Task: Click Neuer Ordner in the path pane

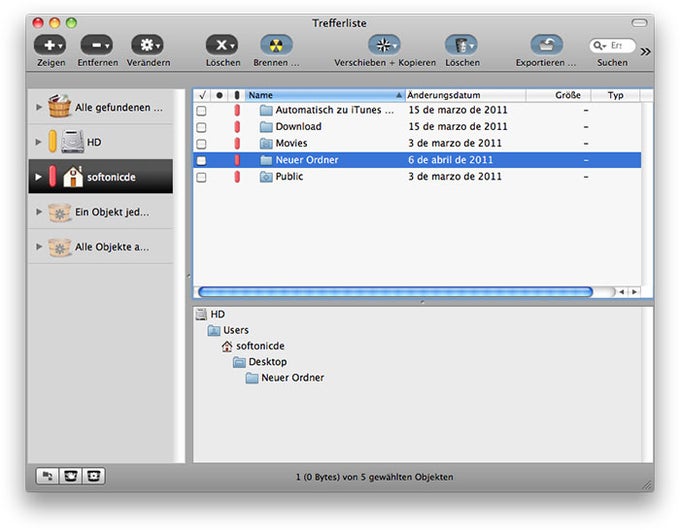Action: pyautogui.click(x=285, y=378)
